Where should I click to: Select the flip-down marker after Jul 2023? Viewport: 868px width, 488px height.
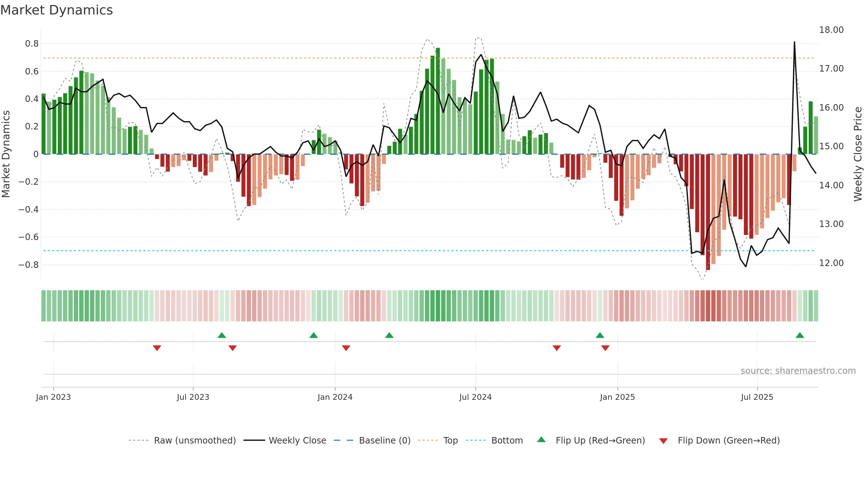[x=233, y=348]
